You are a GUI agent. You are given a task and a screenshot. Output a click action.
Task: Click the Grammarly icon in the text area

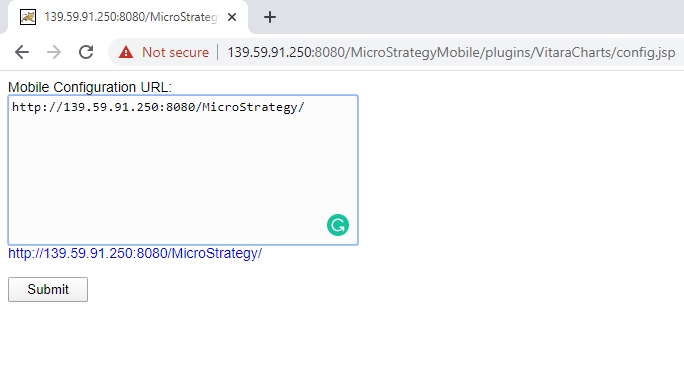[x=338, y=225]
